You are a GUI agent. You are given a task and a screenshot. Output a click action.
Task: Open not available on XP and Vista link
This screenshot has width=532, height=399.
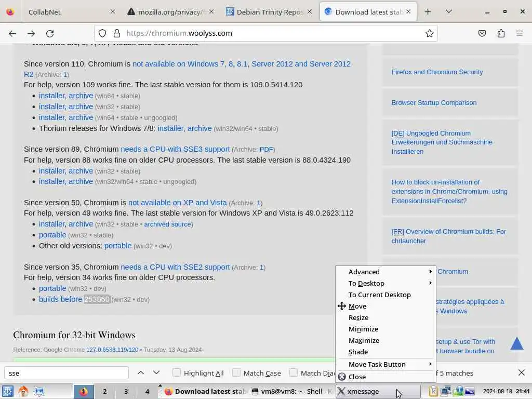pos(178,203)
